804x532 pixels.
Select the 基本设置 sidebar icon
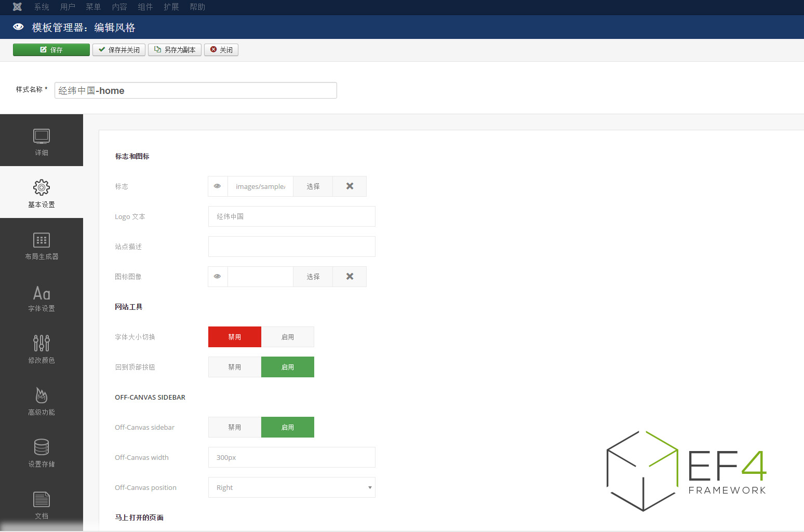pyautogui.click(x=42, y=193)
